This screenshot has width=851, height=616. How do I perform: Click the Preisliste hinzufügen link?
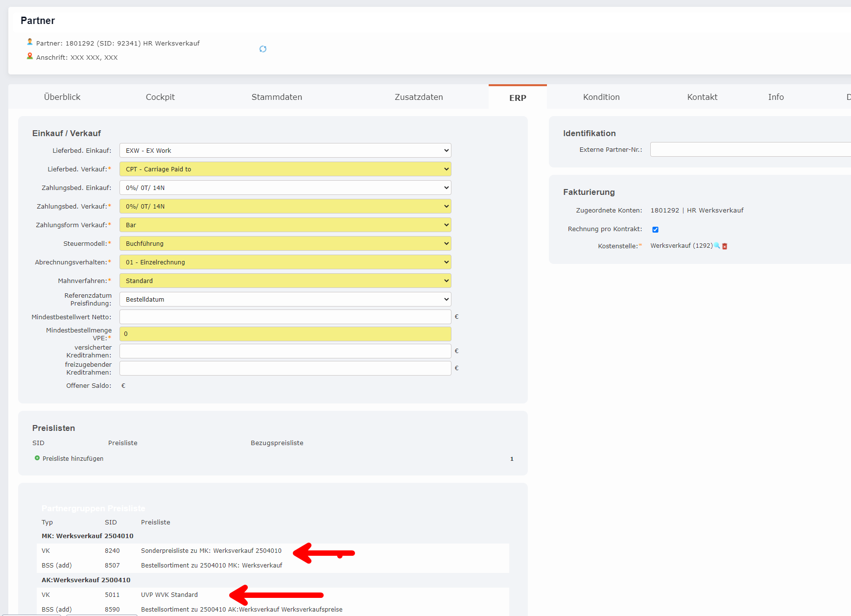(x=72, y=458)
